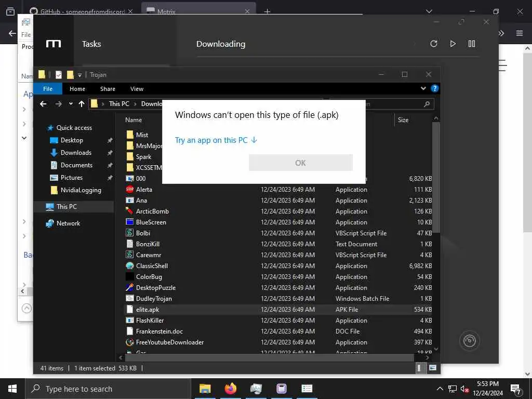Click the taskbar search box

(108, 389)
